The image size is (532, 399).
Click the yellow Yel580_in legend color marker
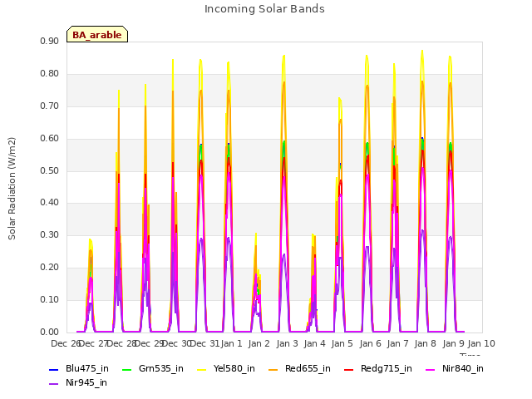coord(201,369)
